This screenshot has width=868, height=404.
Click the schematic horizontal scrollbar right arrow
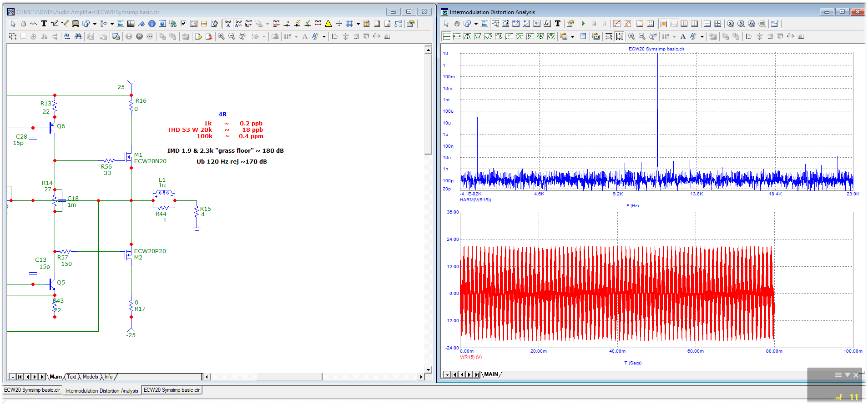click(x=421, y=377)
